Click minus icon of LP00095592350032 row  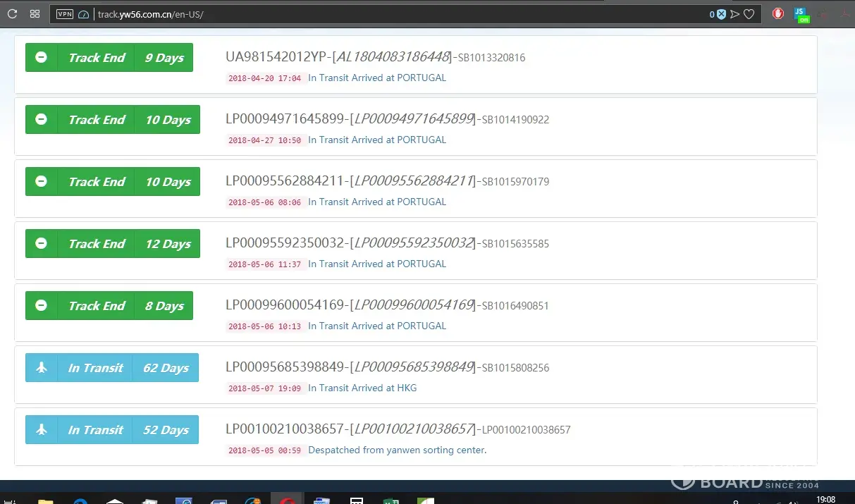tap(42, 244)
